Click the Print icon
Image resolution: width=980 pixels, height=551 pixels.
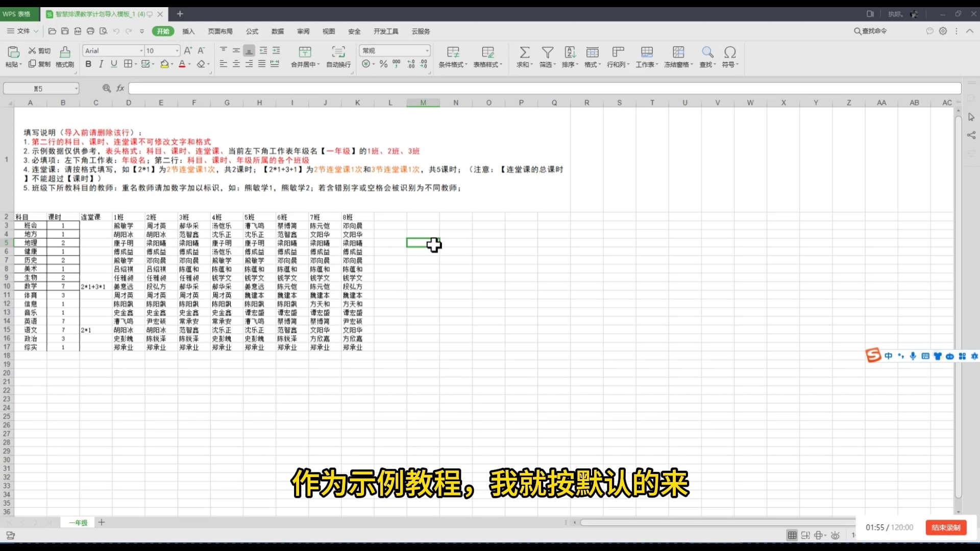(90, 31)
